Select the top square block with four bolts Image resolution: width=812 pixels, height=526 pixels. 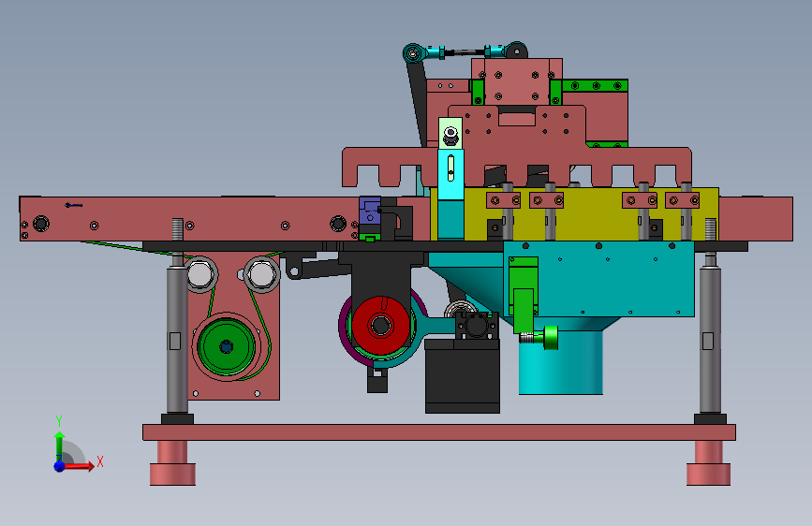[517, 81]
